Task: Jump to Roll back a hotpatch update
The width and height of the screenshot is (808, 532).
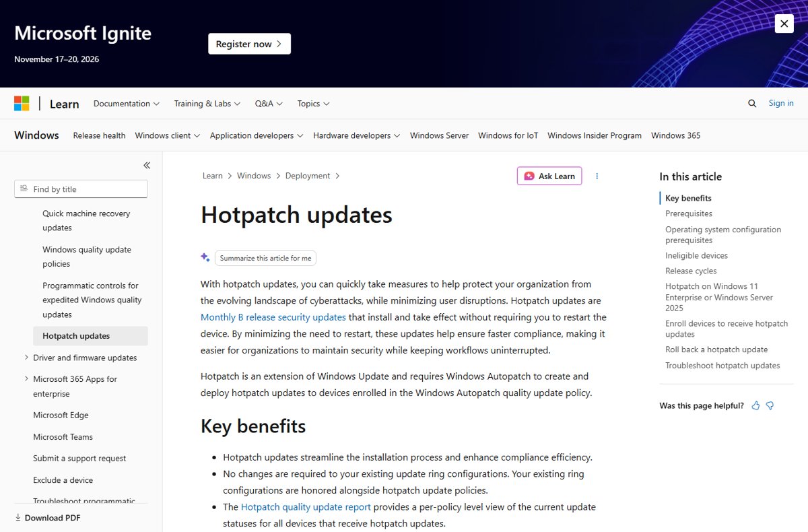Action: point(716,350)
